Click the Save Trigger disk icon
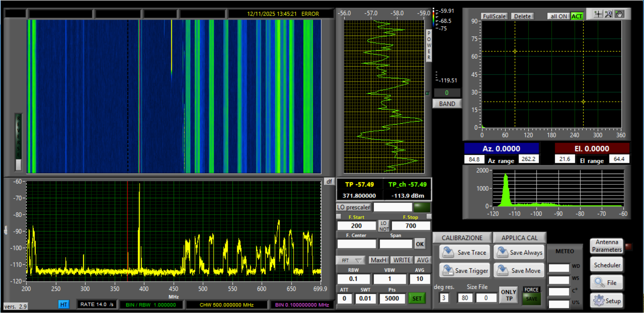Screen dimensions: 644x313 (448, 270)
